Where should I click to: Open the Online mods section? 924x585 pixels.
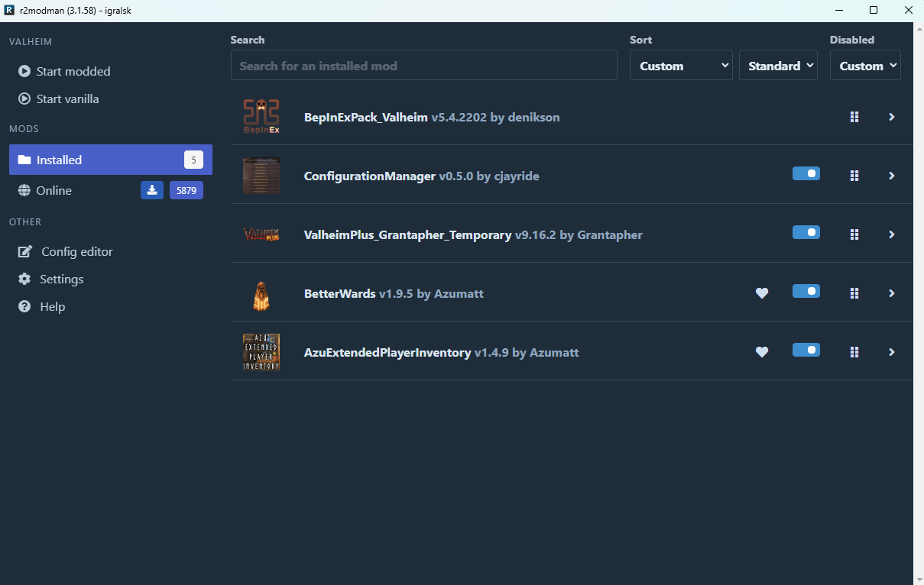(111, 190)
